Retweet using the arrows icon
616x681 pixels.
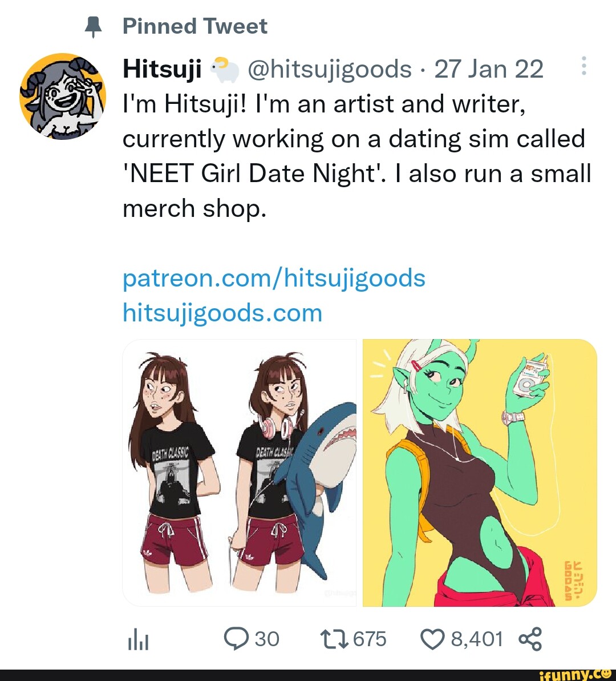334,639
